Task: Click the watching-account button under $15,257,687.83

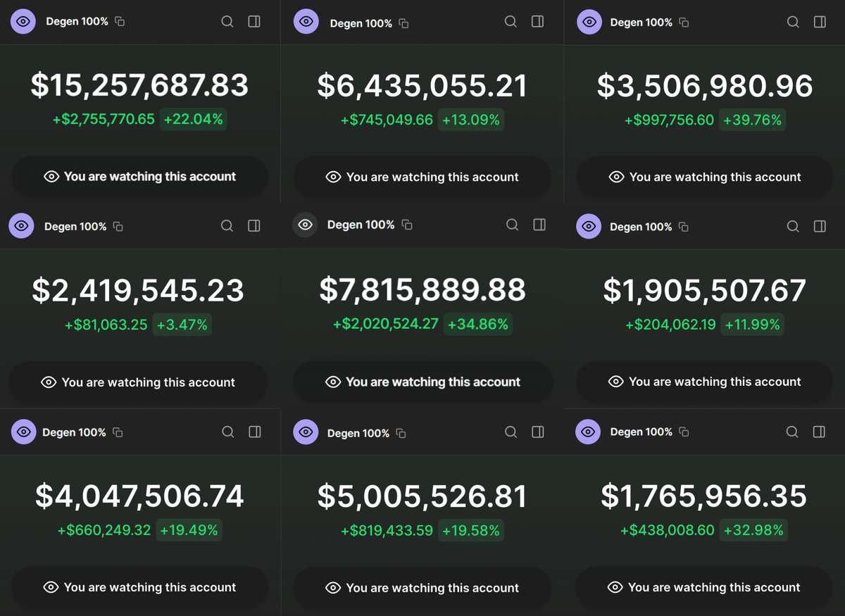Action: (139, 177)
